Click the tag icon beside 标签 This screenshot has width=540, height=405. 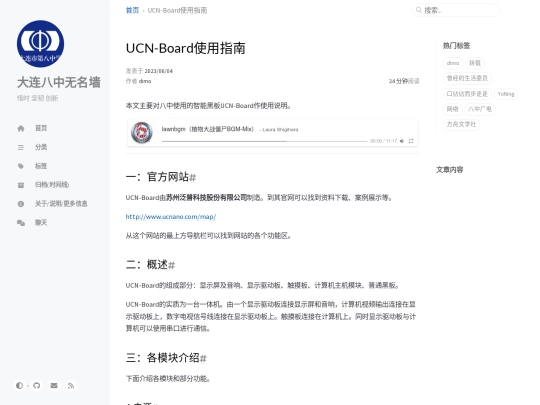21,166
